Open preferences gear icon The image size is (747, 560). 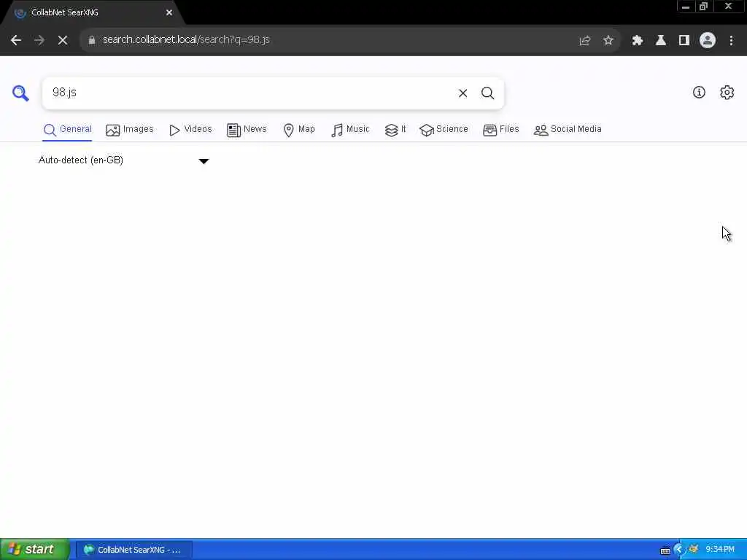[x=727, y=93]
